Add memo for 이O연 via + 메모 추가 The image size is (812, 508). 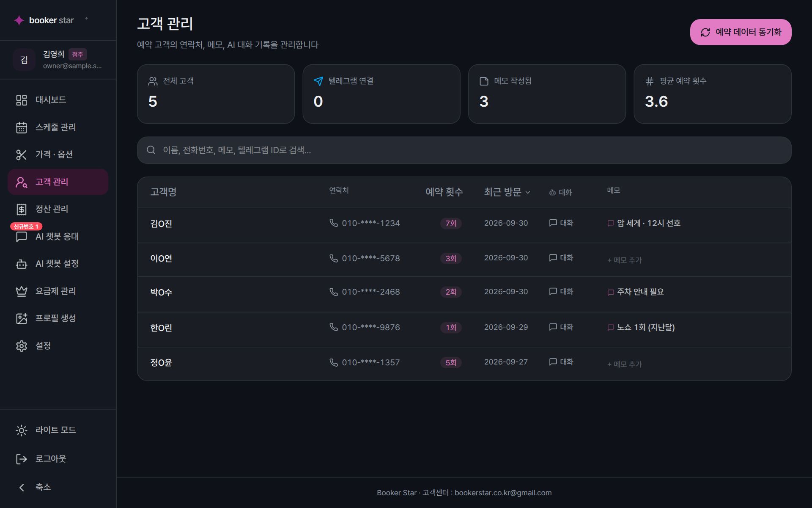[x=625, y=260]
